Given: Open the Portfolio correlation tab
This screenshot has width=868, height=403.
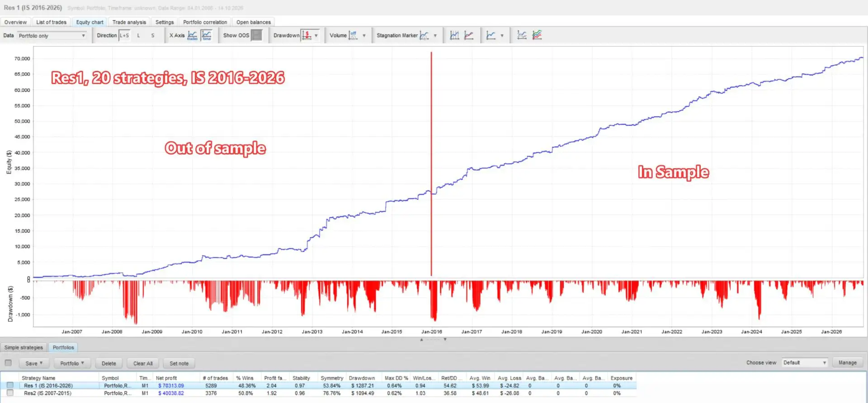Looking at the screenshot, I should [205, 22].
